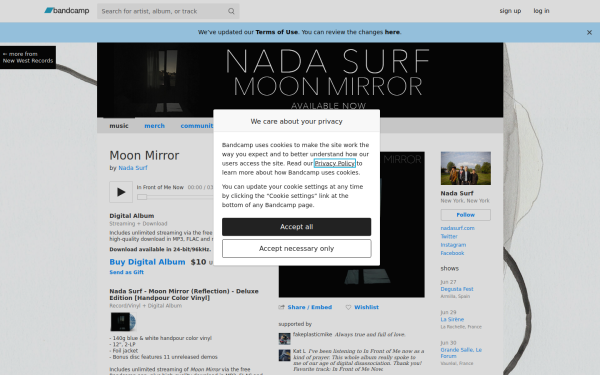Switch to the merch tab
This screenshot has width=600, height=375.
pos(154,126)
